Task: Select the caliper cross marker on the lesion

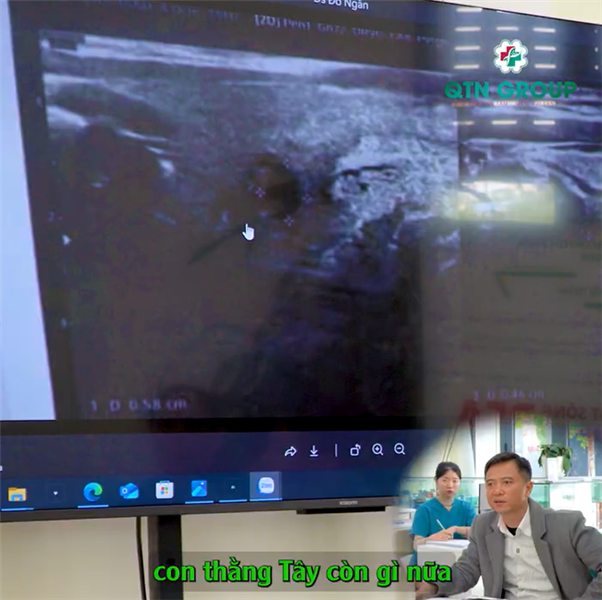Action: click(x=260, y=191)
